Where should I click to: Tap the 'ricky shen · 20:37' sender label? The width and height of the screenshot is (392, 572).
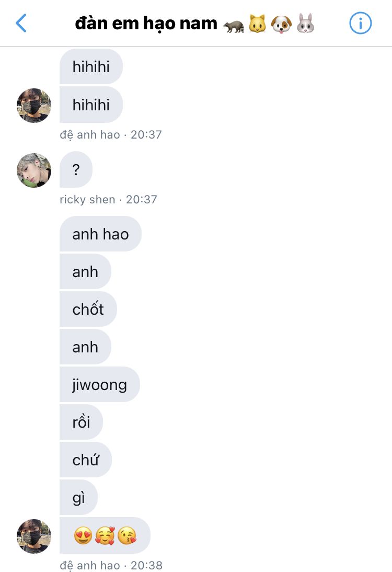(108, 200)
